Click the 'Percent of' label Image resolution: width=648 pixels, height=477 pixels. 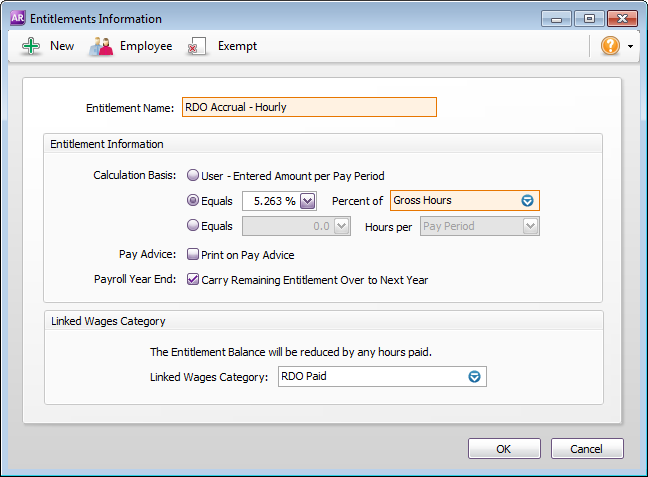(x=357, y=201)
